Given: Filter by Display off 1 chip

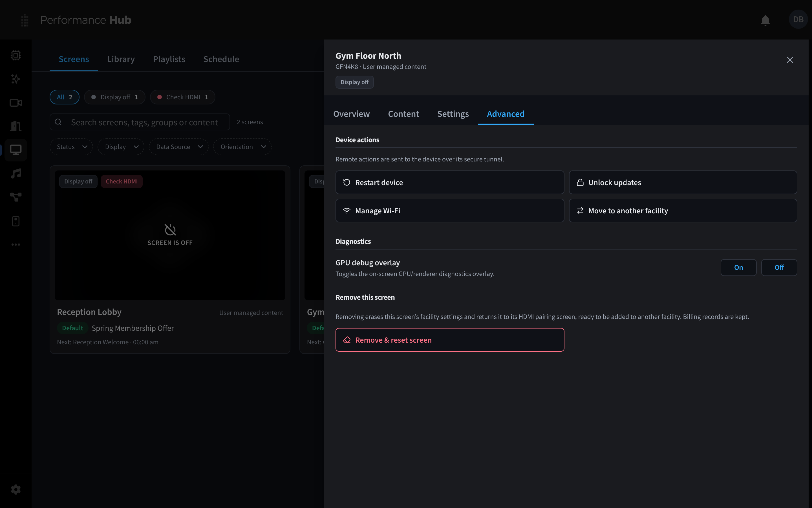Looking at the screenshot, I should (x=115, y=97).
